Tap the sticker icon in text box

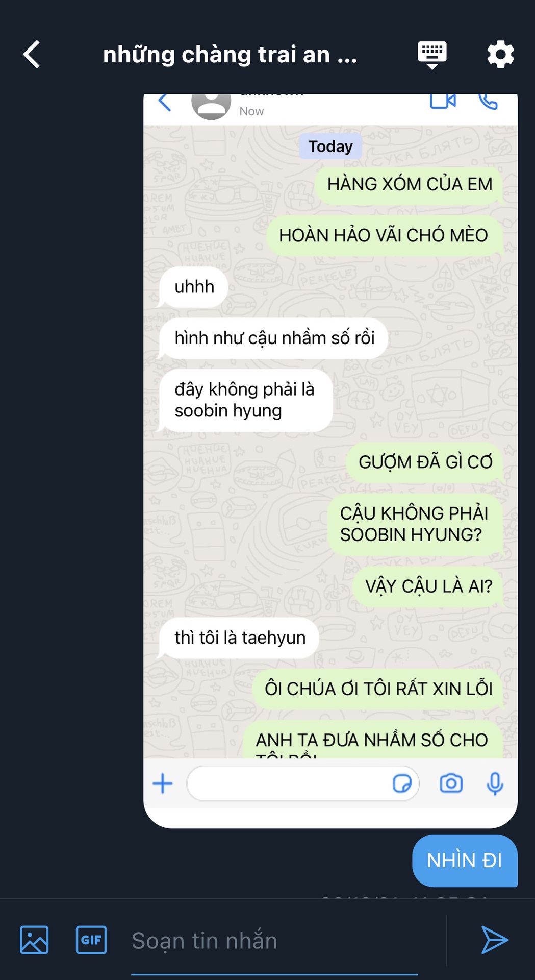coord(402,783)
